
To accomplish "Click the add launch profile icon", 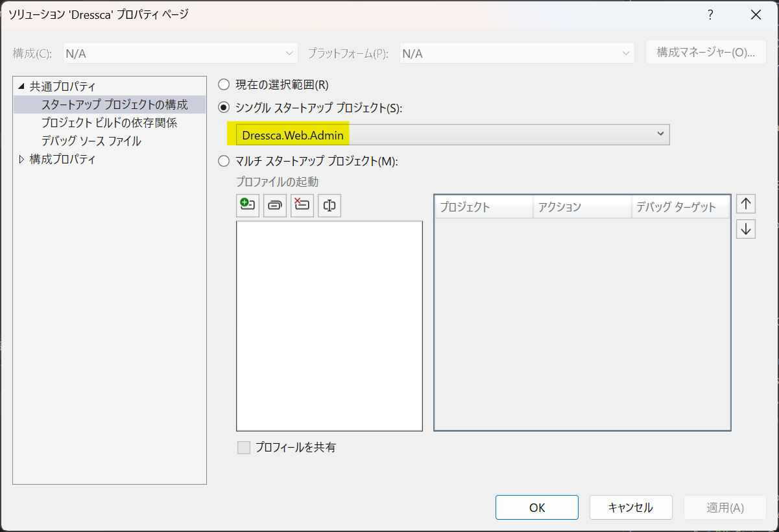I will tap(248, 205).
